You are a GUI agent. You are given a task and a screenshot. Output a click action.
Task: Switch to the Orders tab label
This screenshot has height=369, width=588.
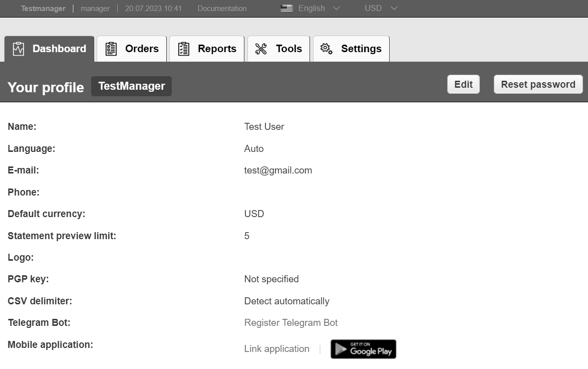coord(142,49)
